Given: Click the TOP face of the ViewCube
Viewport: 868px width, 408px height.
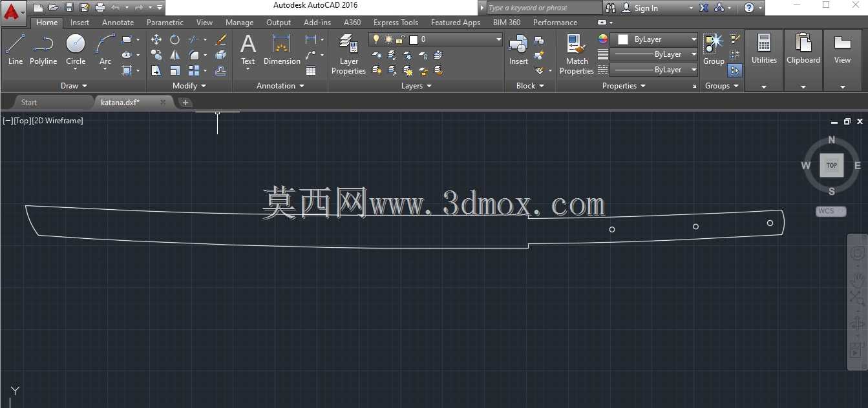Looking at the screenshot, I should point(832,165).
